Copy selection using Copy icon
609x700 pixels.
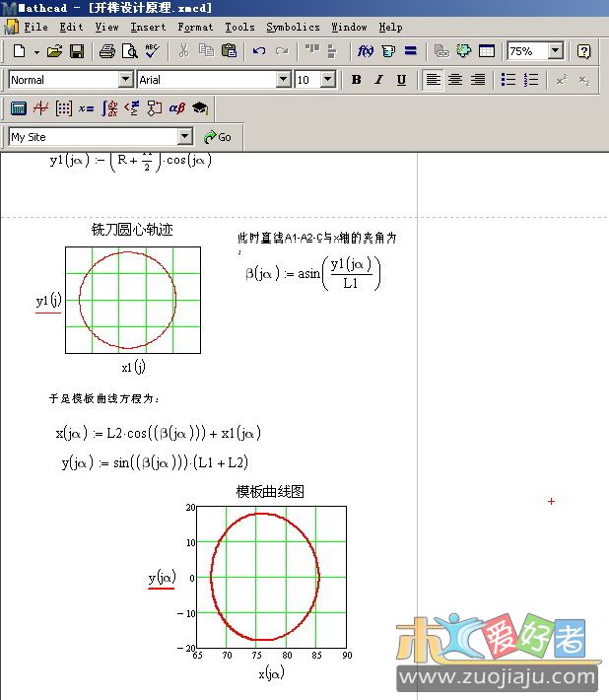(x=206, y=51)
